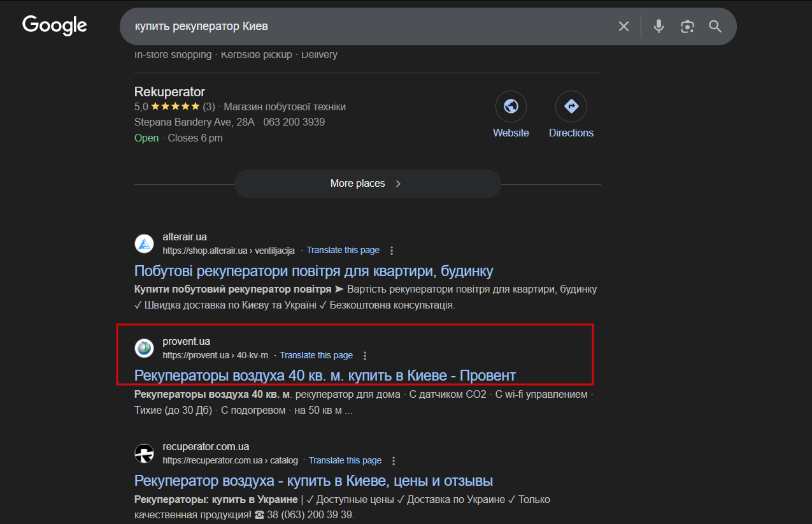Open the alterair.ua site favicon
The image size is (812, 524).
[x=145, y=244]
